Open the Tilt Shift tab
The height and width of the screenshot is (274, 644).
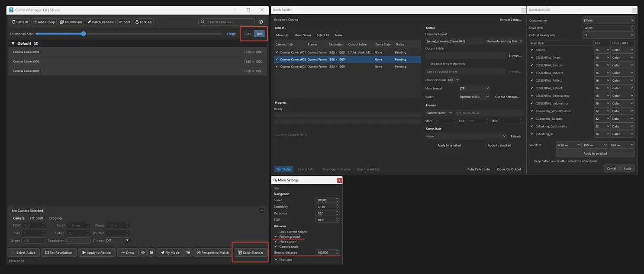tap(36, 218)
